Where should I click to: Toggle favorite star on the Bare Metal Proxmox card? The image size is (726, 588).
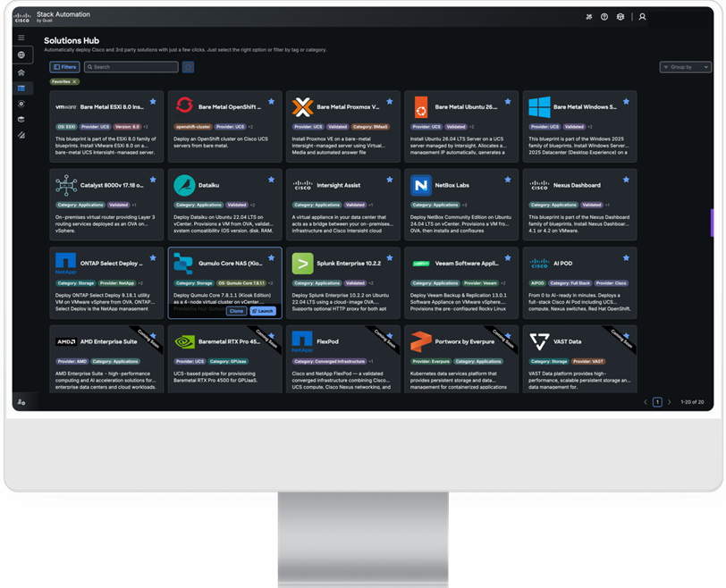(390, 101)
